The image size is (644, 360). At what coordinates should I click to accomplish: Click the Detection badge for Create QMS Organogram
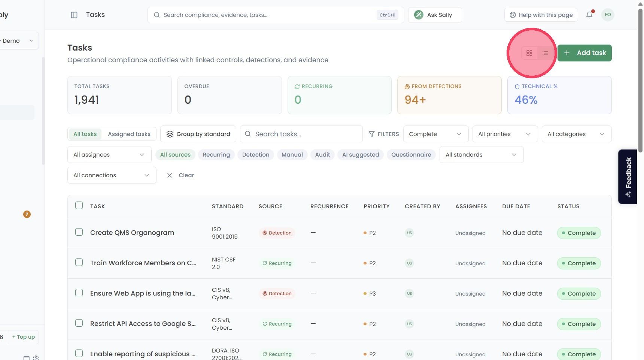277,233
